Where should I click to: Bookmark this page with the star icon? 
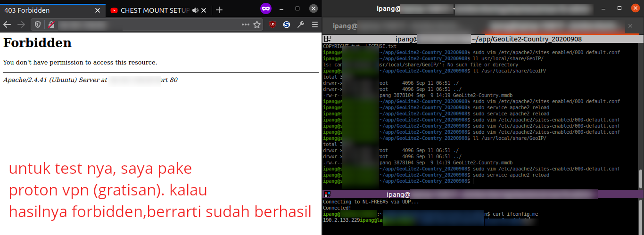(x=257, y=25)
